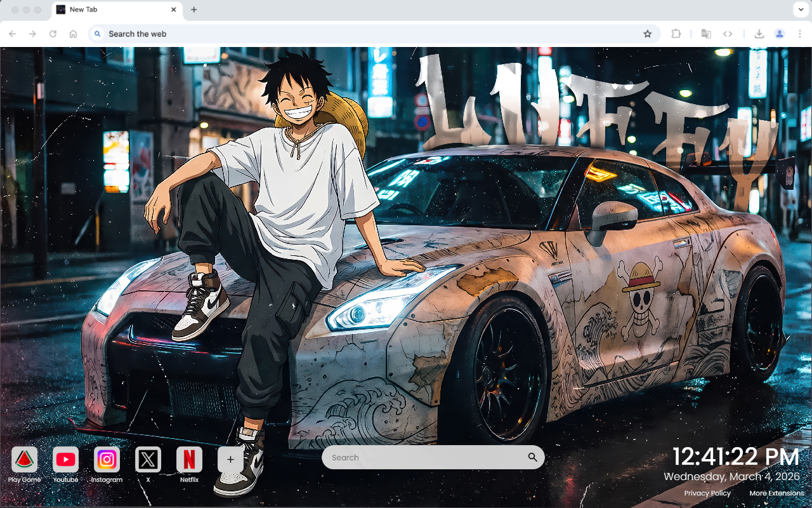Image resolution: width=812 pixels, height=508 pixels.
Task: Bookmark this tab with the star icon
Action: click(648, 34)
